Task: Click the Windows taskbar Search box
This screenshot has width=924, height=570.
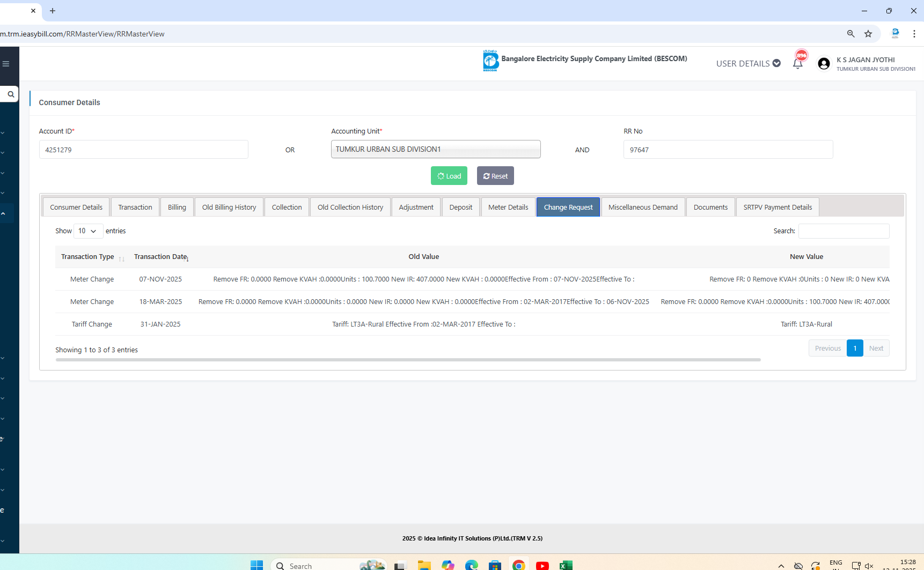Action: point(328,565)
